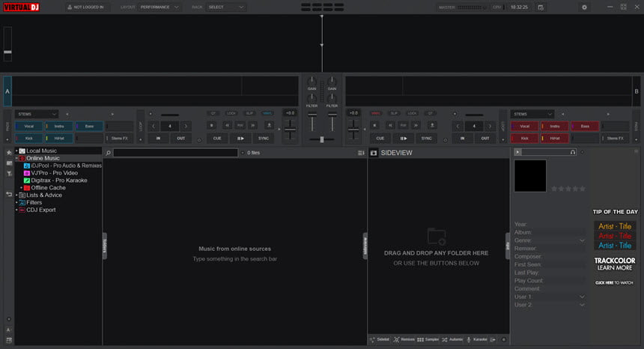Expand the Local Music tree node

(16, 151)
